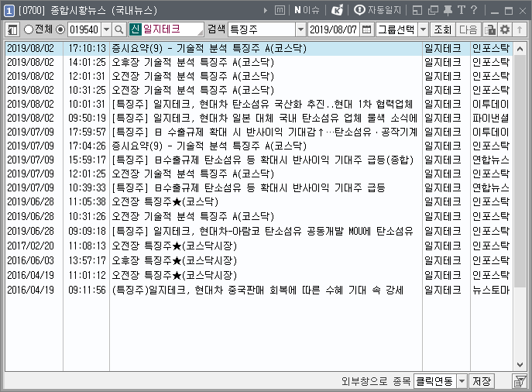This screenshot has width=532, height=392.
Task: Select the stock code radio button
Action: (x=60, y=29)
